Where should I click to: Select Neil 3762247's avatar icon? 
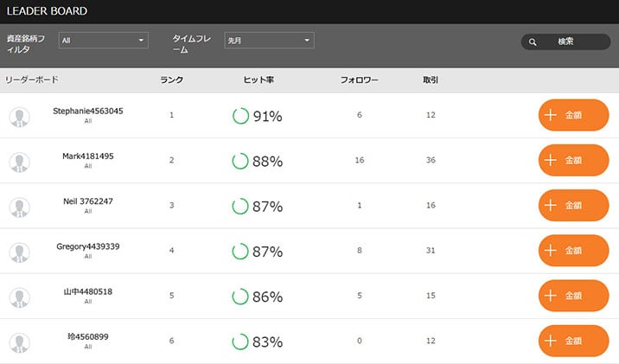(19, 208)
